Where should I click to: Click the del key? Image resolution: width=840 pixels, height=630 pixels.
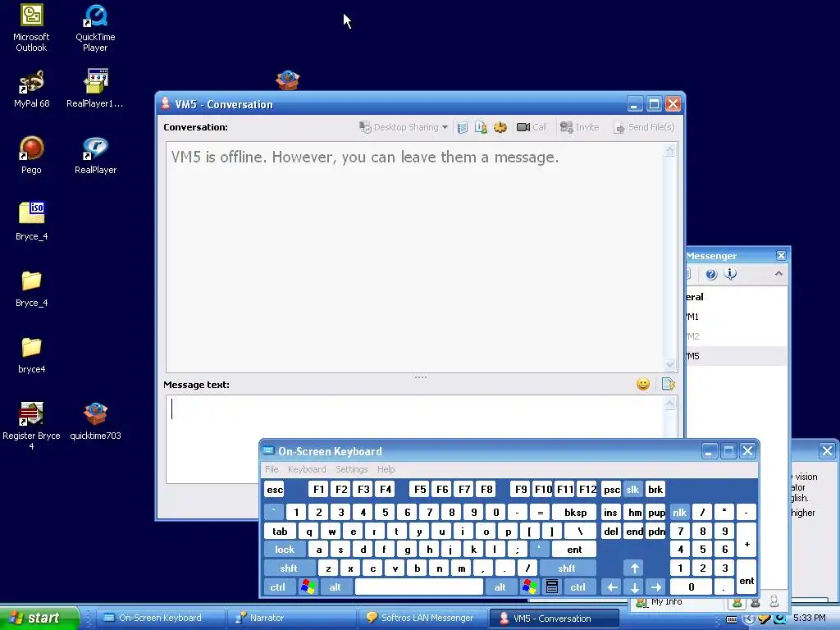tap(611, 532)
